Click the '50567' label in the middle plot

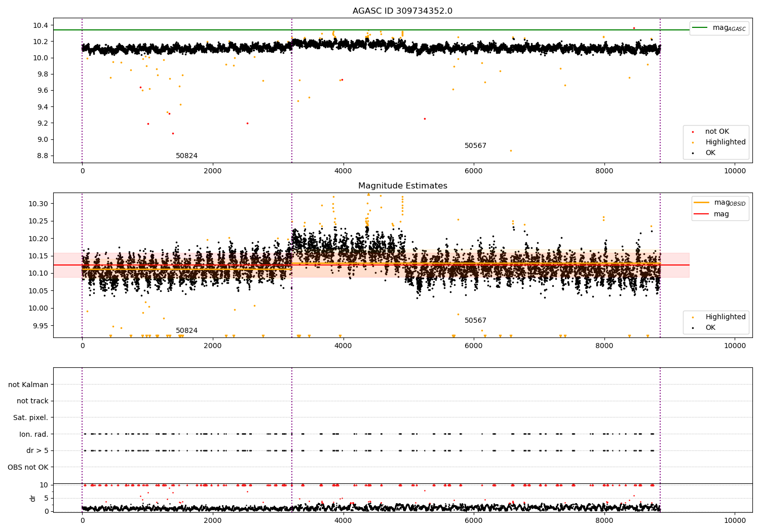(x=475, y=321)
